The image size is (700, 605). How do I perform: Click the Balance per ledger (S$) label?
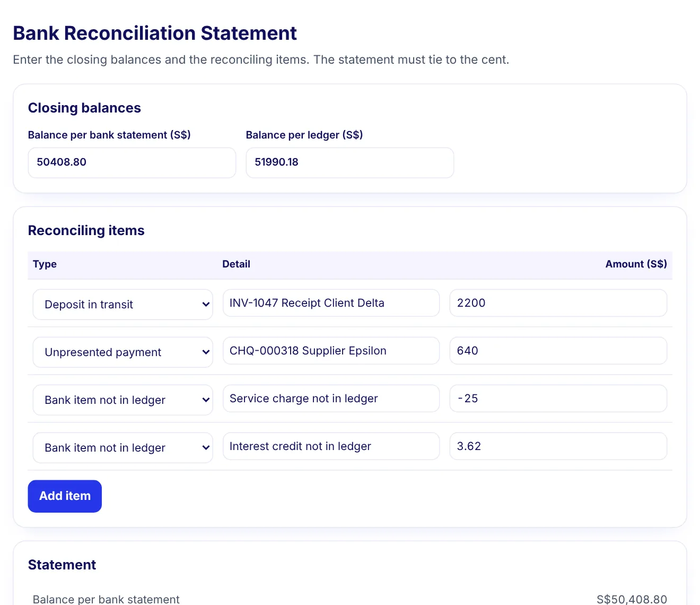(304, 135)
